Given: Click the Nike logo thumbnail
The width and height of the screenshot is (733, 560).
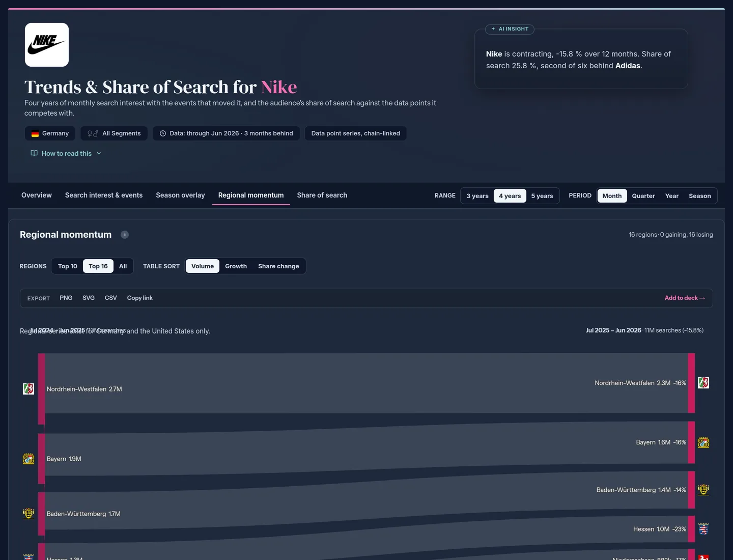Looking at the screenshot, I should point(47,45).
